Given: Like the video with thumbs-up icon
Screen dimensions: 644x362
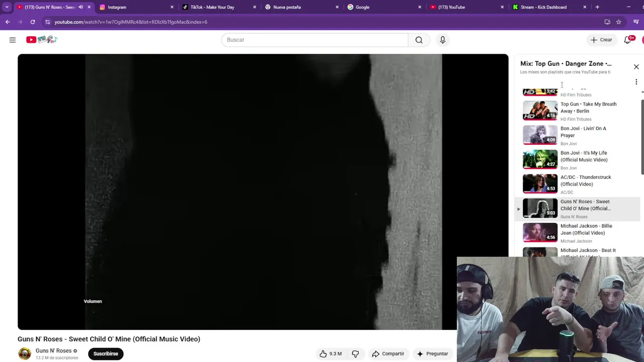Looking at the screenshot, I should click(331, 354).
